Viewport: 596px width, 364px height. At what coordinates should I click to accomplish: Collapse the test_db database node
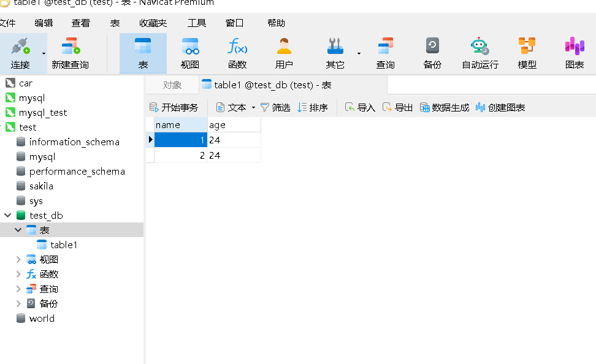click(x=7, y=216)
